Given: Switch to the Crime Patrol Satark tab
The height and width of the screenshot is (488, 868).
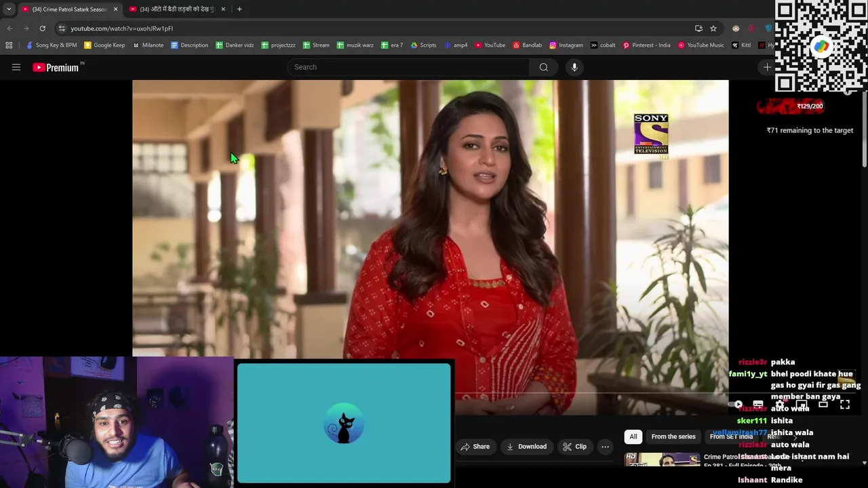Looking at the screenshot, I should click(70, 9).
